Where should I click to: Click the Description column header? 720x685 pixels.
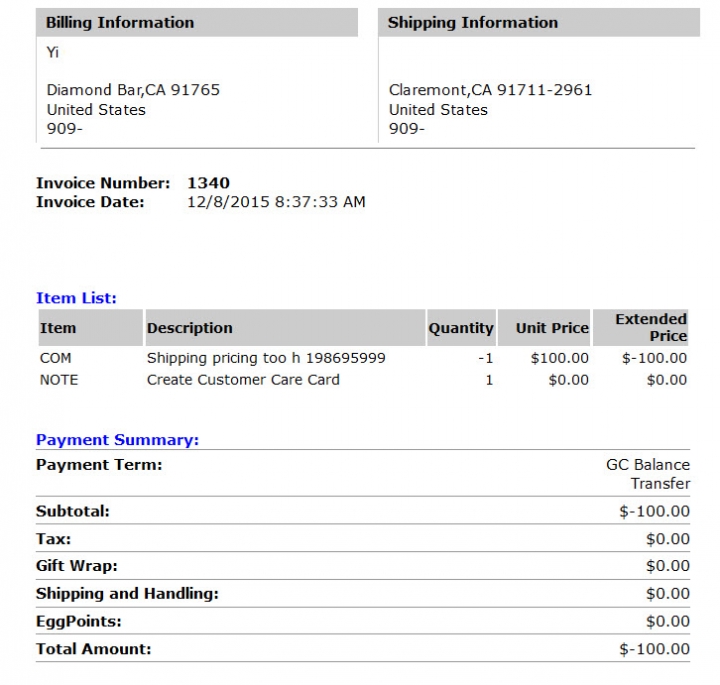[x=285, y=328]
